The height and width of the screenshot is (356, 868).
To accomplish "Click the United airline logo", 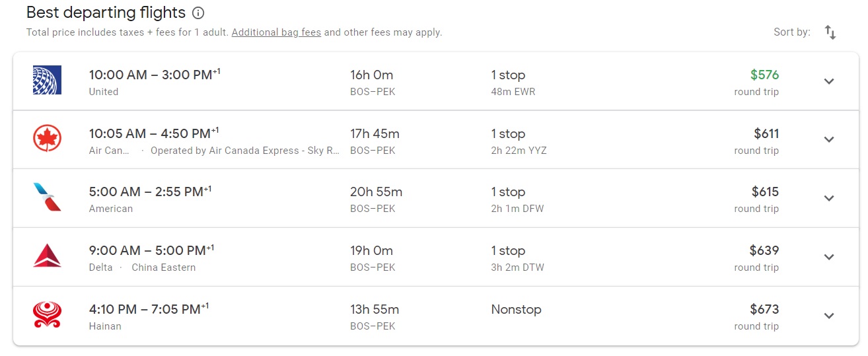I will click(47, 81).
